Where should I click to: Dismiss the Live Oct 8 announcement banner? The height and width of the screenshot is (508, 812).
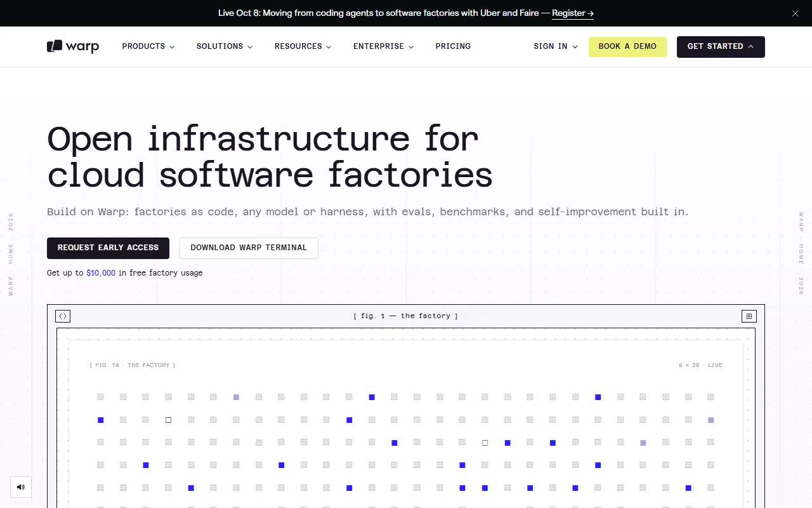[796, 13]
